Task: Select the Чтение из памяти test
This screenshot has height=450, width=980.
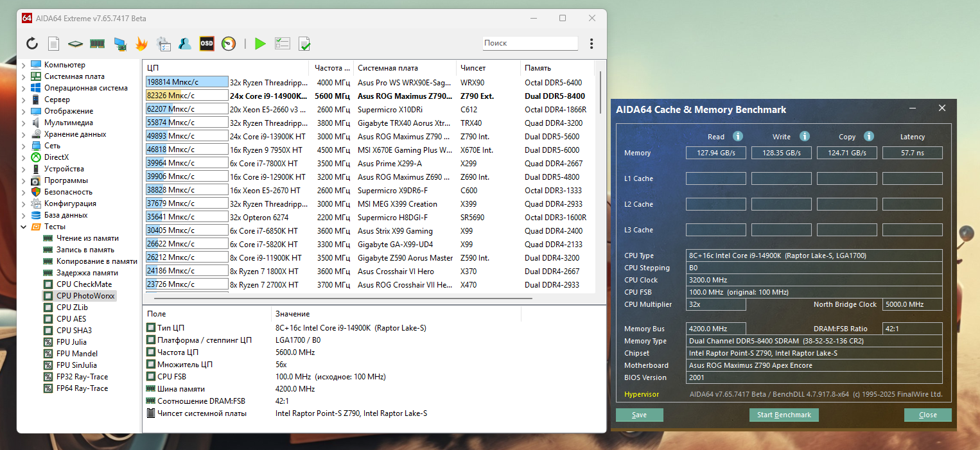Action: [x=87, y=238]
